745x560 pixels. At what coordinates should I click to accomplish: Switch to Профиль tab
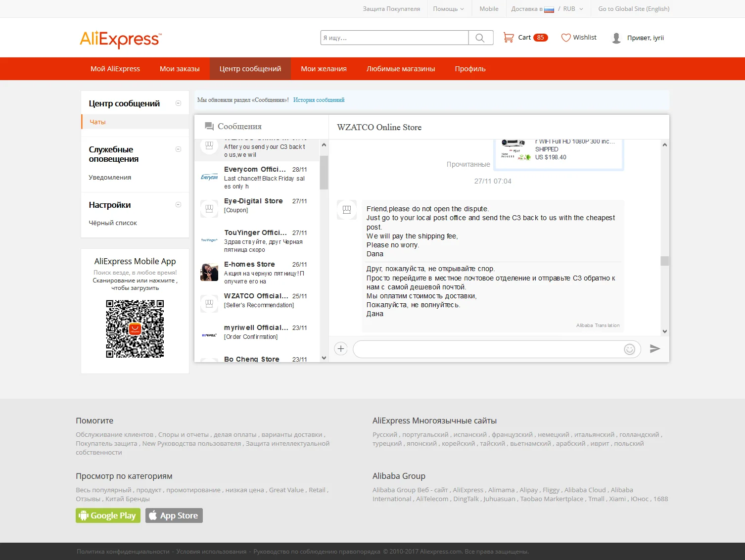(470, 69)
